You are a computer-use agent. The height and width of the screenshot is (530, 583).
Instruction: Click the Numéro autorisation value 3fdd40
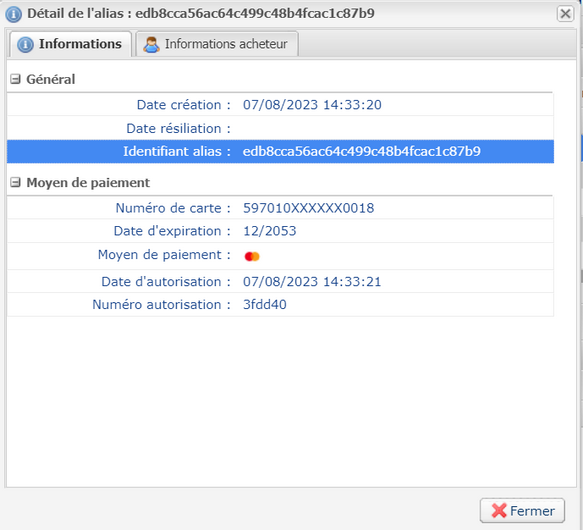tap(265, 305)
